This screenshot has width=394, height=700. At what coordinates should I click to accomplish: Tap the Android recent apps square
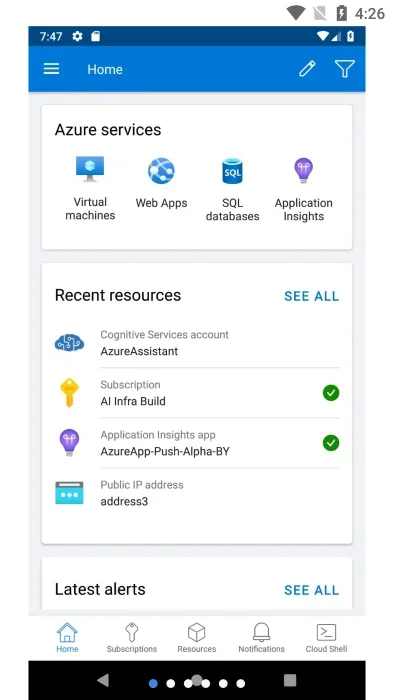point(290,680)
